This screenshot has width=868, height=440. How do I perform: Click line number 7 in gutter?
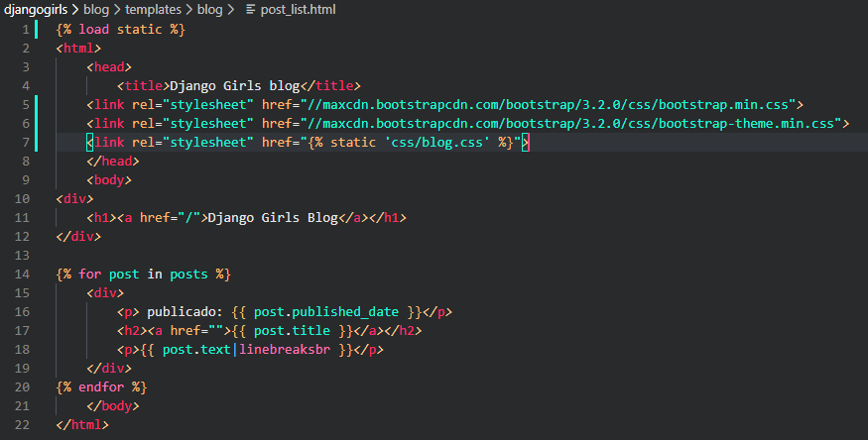(x=26, y=142)
